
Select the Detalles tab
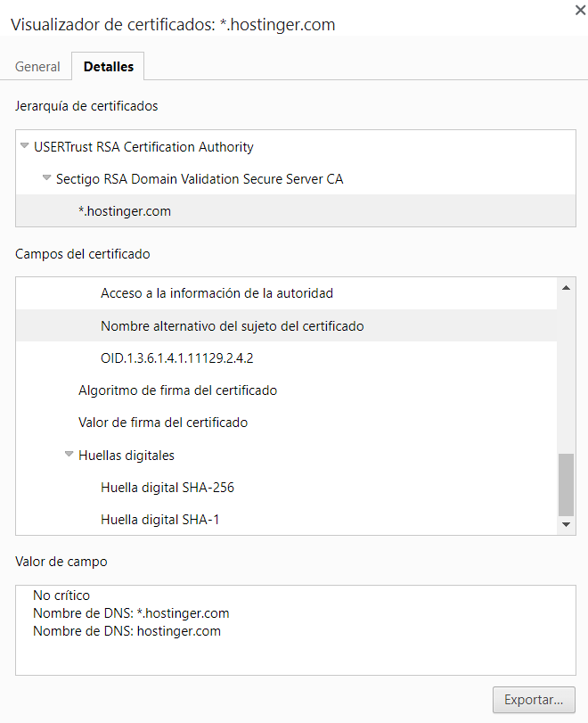pos(108,67)
